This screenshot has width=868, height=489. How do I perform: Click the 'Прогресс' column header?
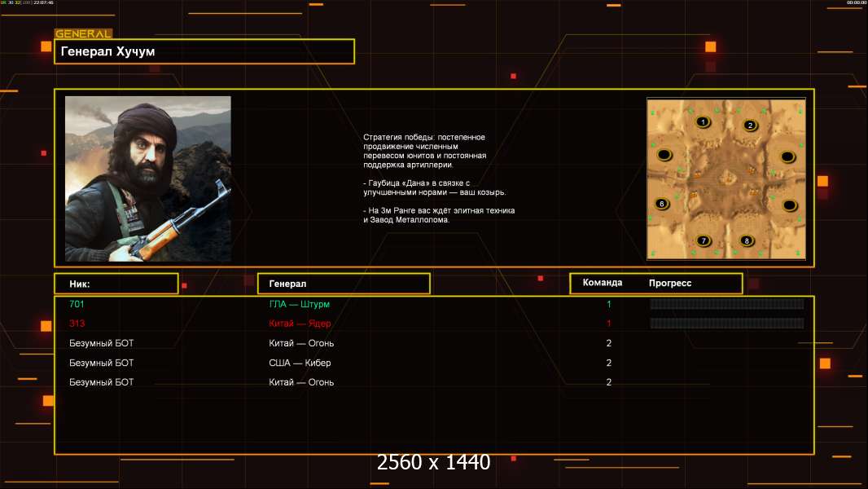click(670, 283)
